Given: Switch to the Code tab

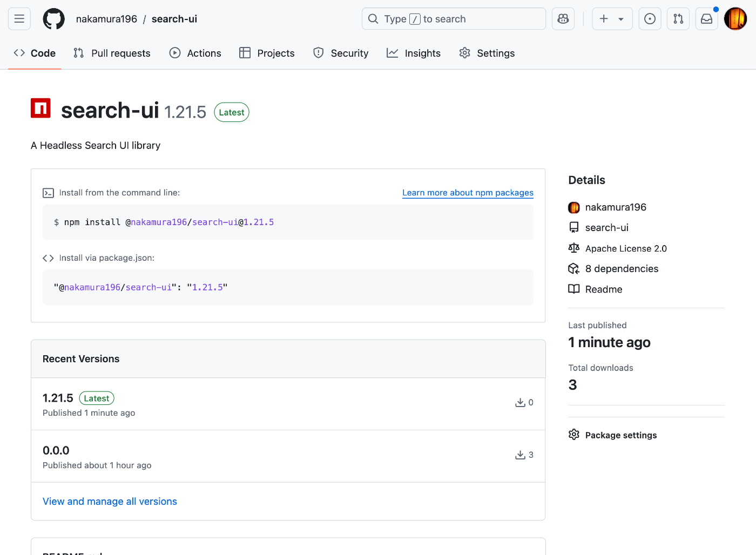Looking at the screenshot, I should [x=35, y=53].
